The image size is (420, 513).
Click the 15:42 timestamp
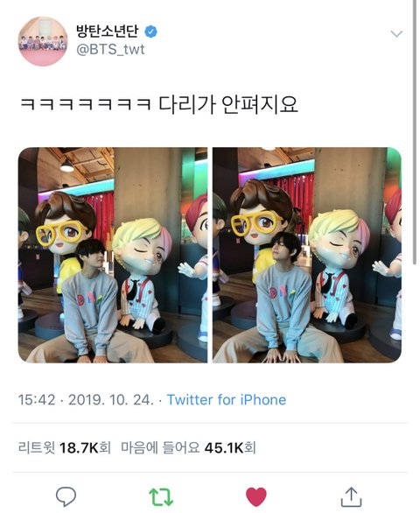[x=37, y=400]
